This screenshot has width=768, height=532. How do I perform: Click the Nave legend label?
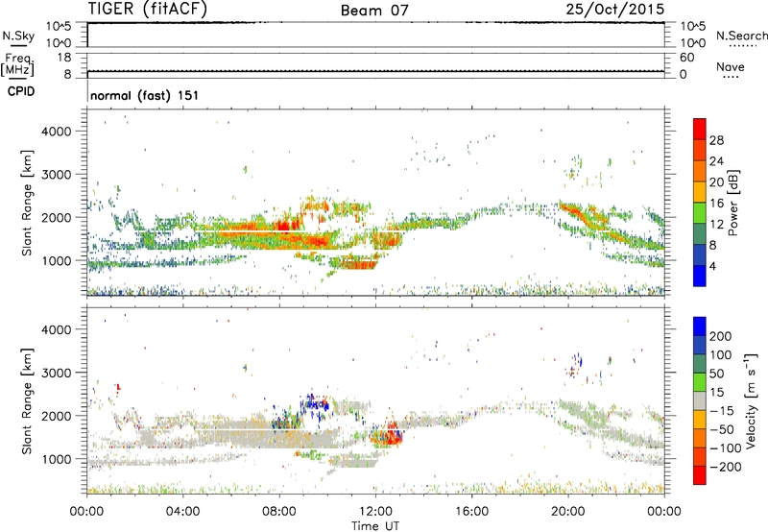pyautogui.click(x=731, y=66)
